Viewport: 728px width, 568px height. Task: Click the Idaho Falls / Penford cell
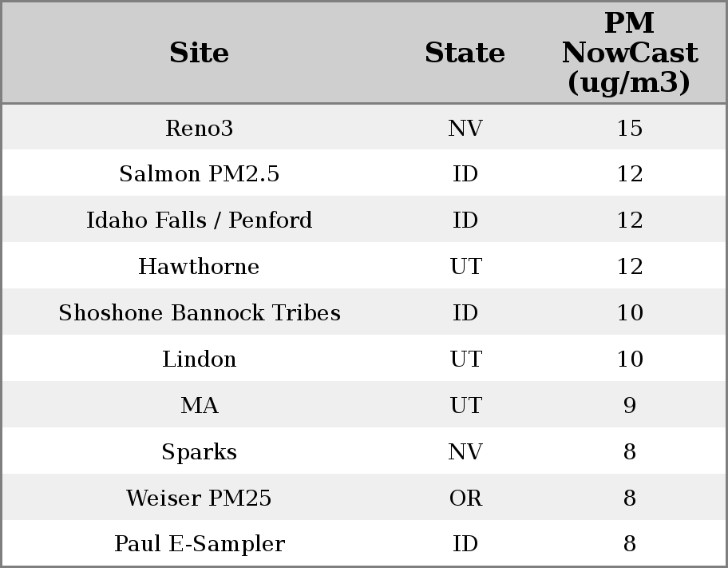pyautogui.click(x=200, y=220)
